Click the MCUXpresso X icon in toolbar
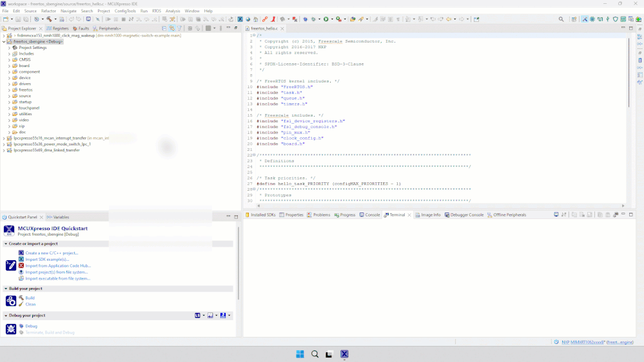The width and height of the screenshot is (644, 362). 240,19
